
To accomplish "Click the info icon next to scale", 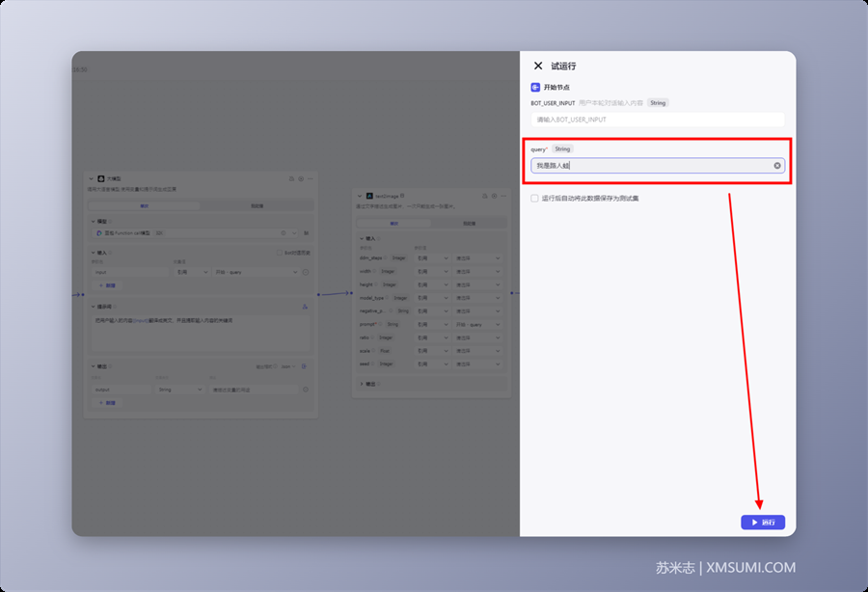I will 373,351.
